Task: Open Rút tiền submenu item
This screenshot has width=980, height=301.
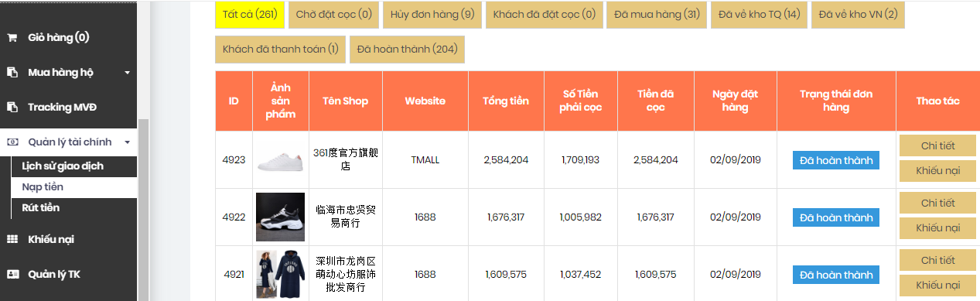Action: coord(41,207)
